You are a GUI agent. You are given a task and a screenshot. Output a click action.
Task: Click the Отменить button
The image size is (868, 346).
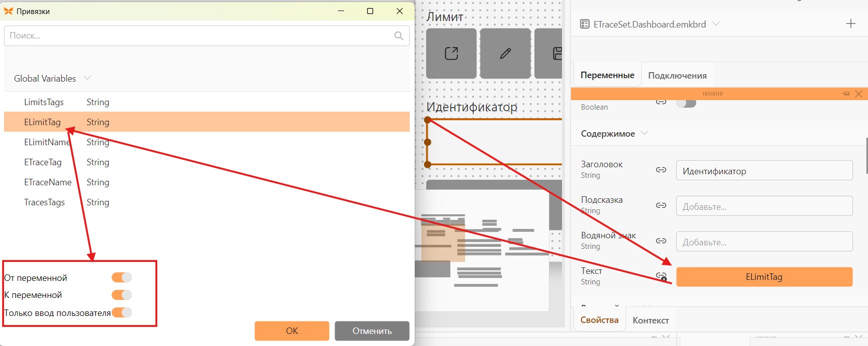[372, 331]
